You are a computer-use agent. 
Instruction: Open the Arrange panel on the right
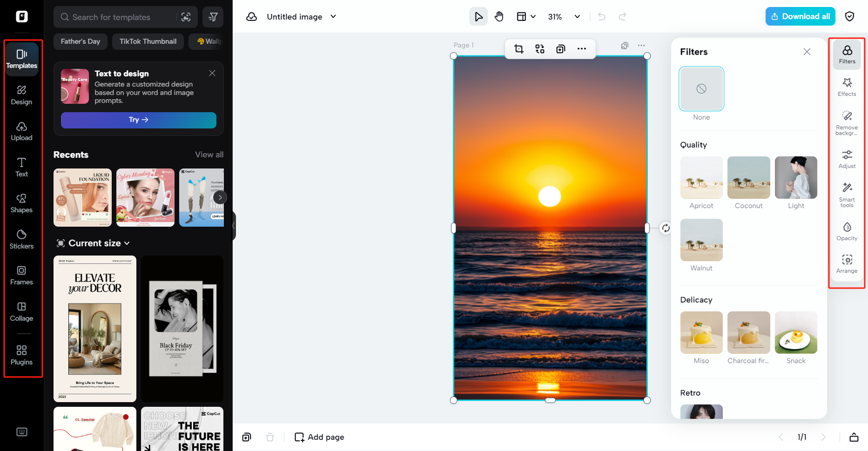pos(847,263)
